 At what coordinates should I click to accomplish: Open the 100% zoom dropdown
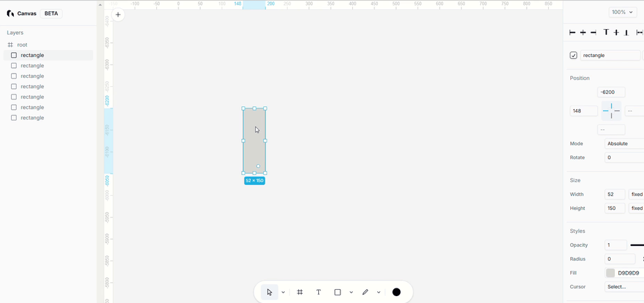tap(622, 13)
